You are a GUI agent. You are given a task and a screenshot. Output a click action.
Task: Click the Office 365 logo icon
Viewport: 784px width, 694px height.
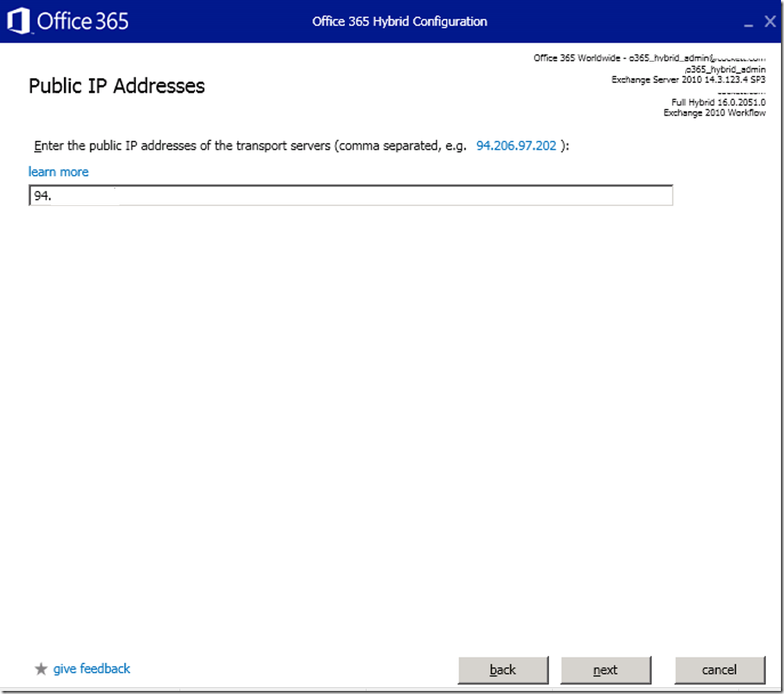click(x=18, y=21)
